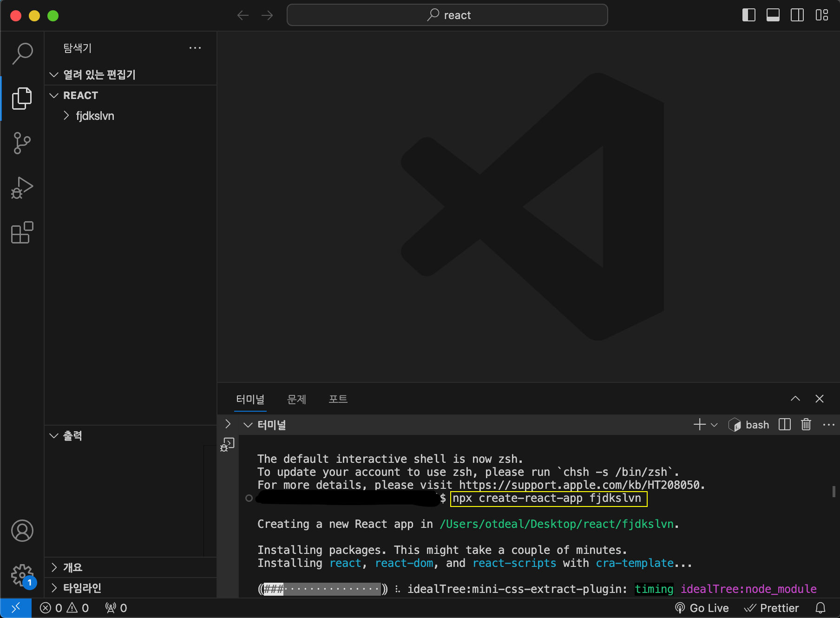This screenshot has height=618, width=840.
Task: Open notifications bell in status bar
Action: tap(820, 608)
